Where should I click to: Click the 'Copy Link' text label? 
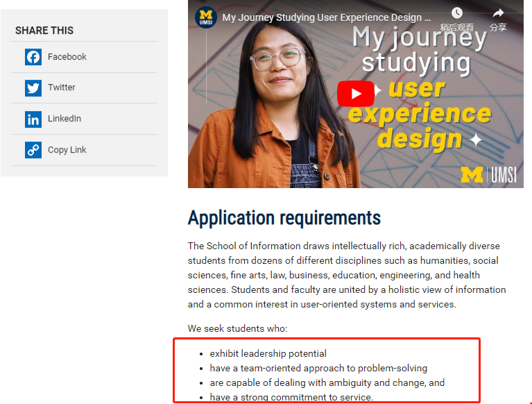tap(67, 150)
